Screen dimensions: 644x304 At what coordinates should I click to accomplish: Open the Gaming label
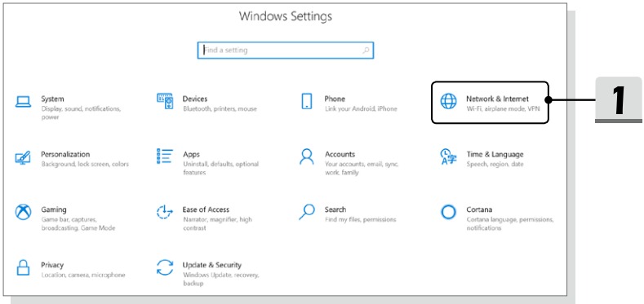pyautogui.click(x=53, y=209)
